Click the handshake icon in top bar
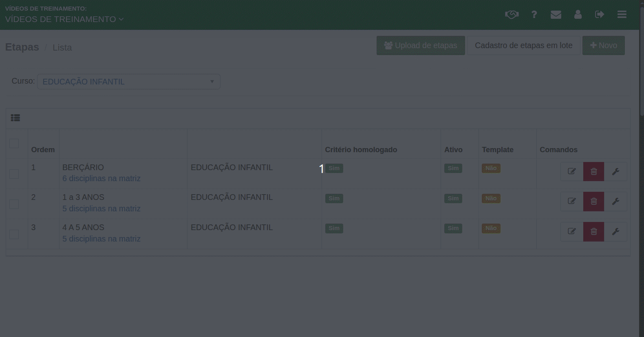644x337 pixels. point(512,15)
